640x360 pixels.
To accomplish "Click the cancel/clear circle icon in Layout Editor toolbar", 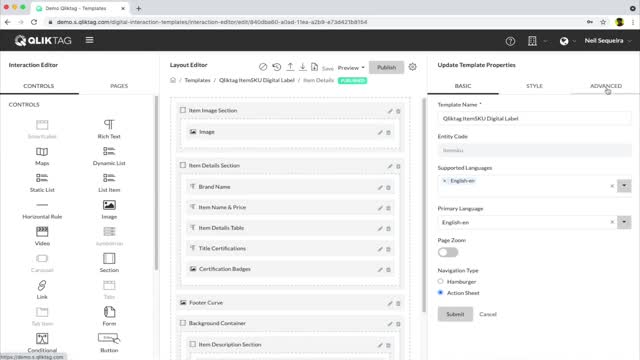I will [x=263, y=67].
